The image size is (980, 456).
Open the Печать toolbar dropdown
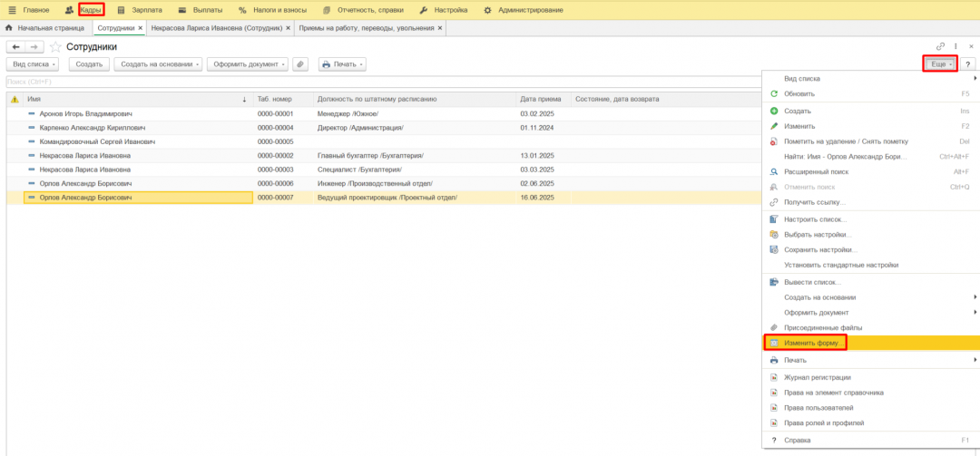tap(342, 64)
